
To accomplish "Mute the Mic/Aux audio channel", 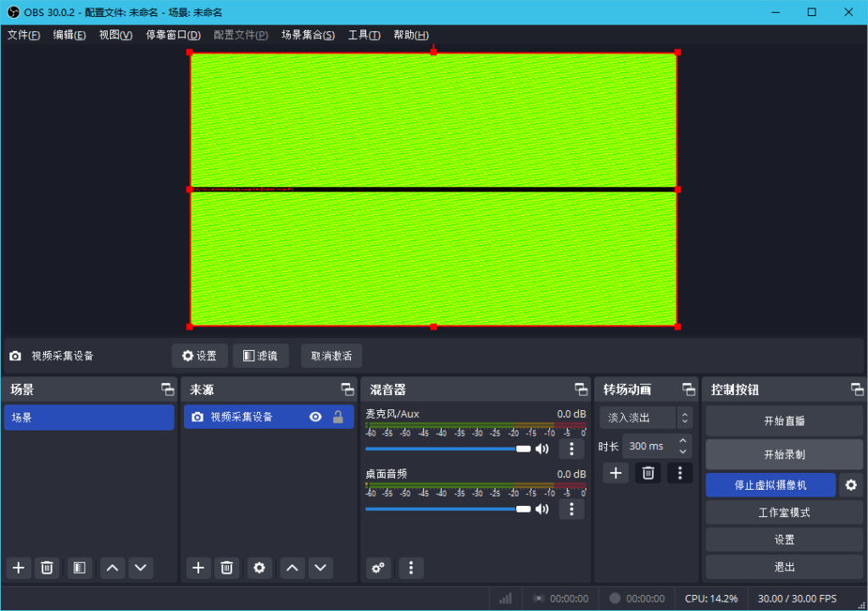I will pyautogui.click(x=542, y=449).
